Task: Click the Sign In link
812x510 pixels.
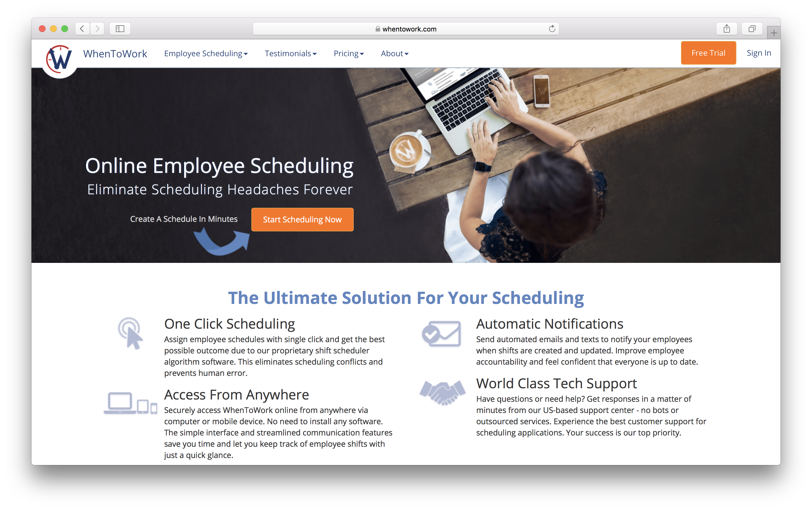Action: 759,53
